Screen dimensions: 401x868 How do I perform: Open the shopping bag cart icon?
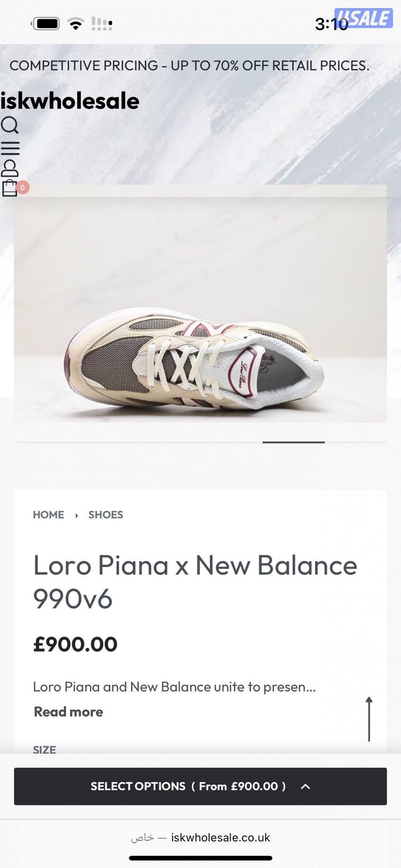tap(10, 188)
